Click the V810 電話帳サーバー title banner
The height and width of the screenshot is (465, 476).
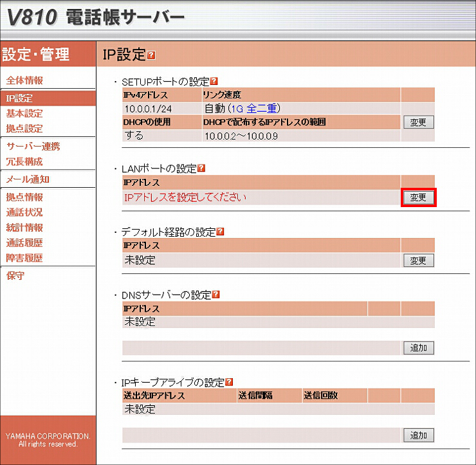(95, 17)
